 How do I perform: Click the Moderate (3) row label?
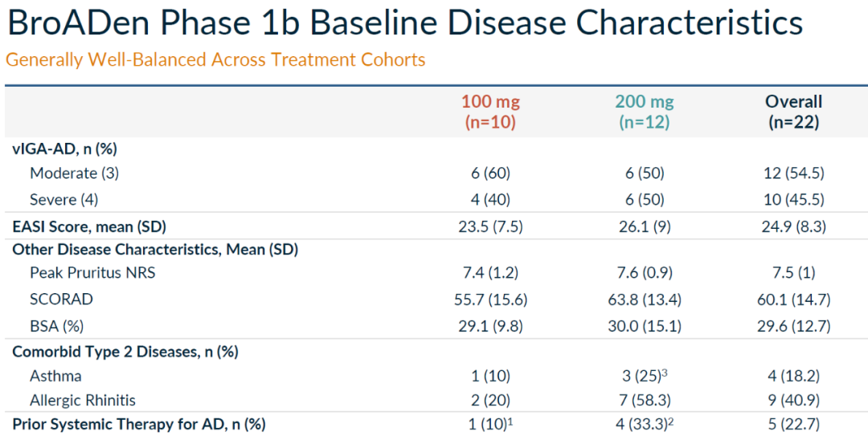(x=74, y=173)
